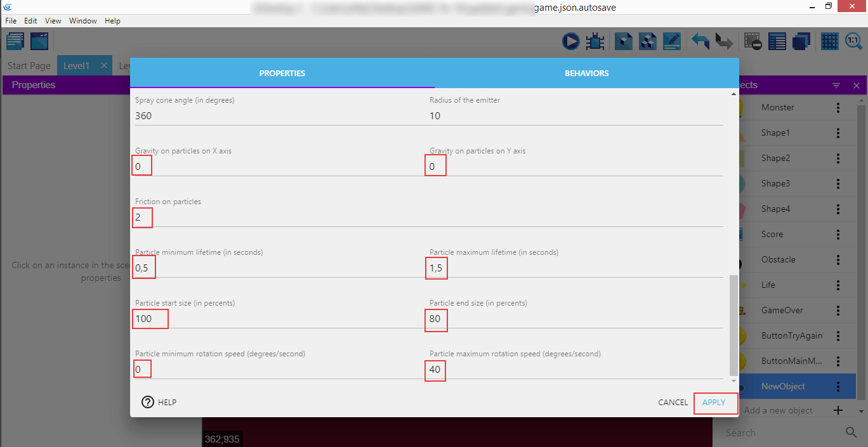Open three-dot menu for NewObject
The image size is (868, 447).
pyautogui.click(x=838, y=387)
